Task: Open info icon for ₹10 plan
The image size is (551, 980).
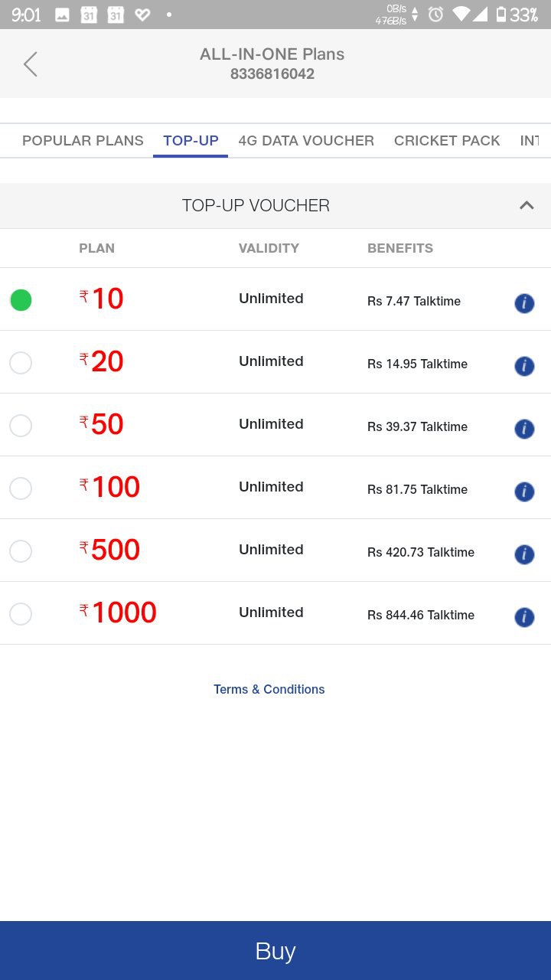Action: (x=524, y=303)
